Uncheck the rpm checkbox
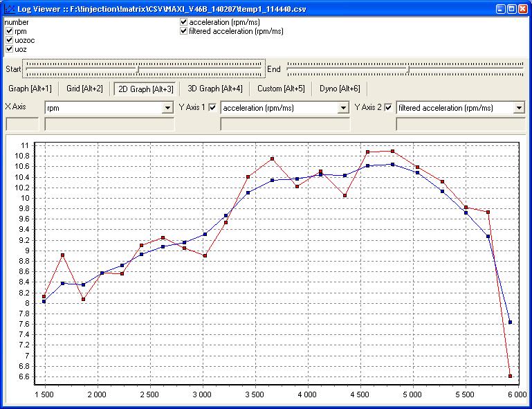 9,31
